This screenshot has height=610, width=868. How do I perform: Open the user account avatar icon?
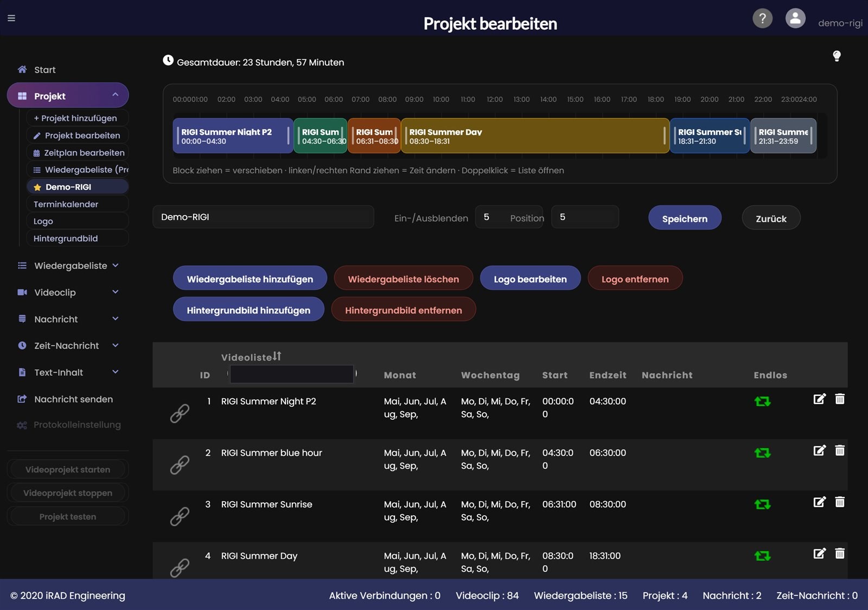pyautogui.click(x=795, y=18)
